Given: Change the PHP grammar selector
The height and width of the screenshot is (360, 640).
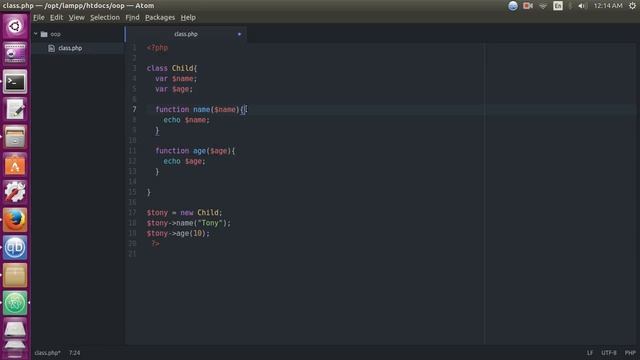Looking at the screenshot, I should pyautogui.click(x=630, y=353).
